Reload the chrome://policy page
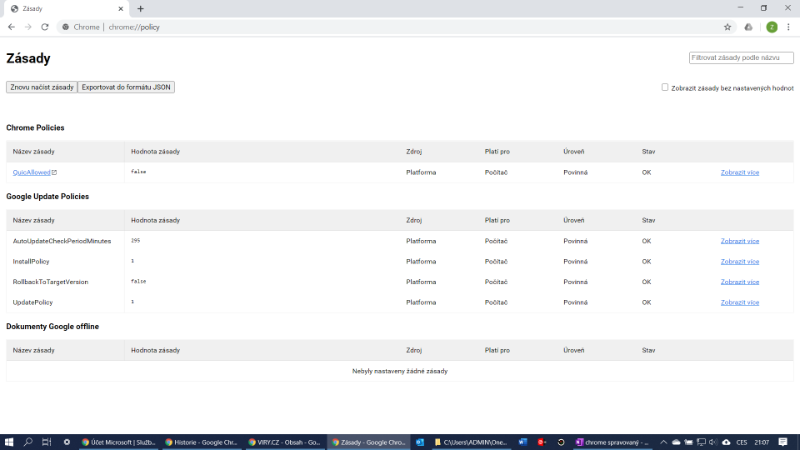Image resolution: width=800 pixels, height=450 pixels. coord(45,27)
